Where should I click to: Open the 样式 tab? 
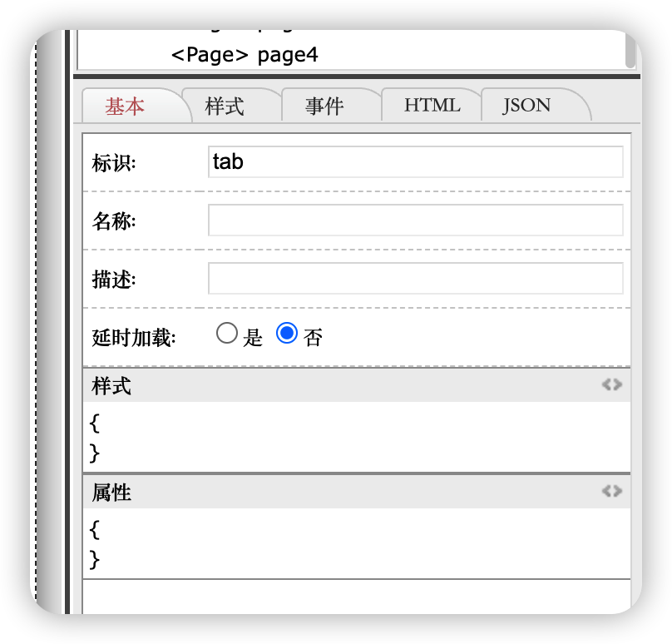(x=225, y=106)
